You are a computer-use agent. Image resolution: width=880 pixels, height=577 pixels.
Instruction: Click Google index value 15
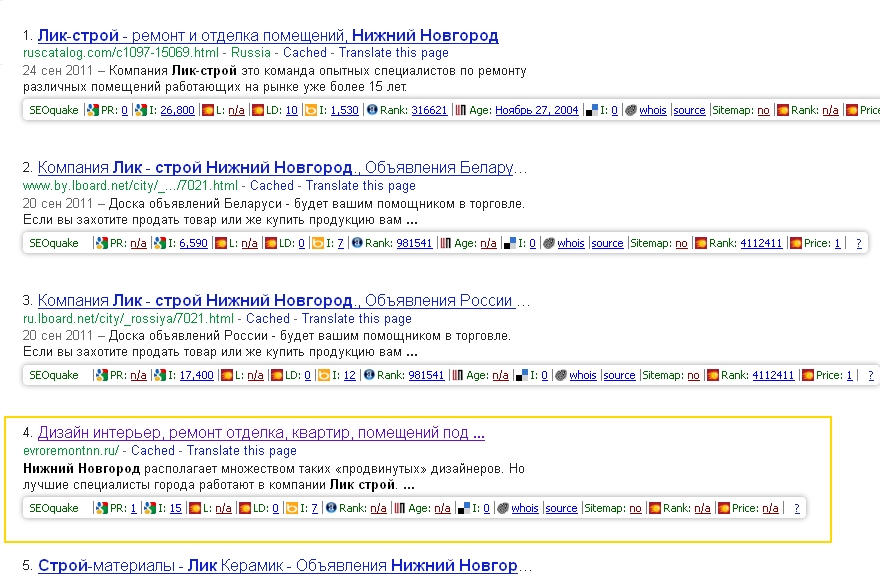click(176, 509)
